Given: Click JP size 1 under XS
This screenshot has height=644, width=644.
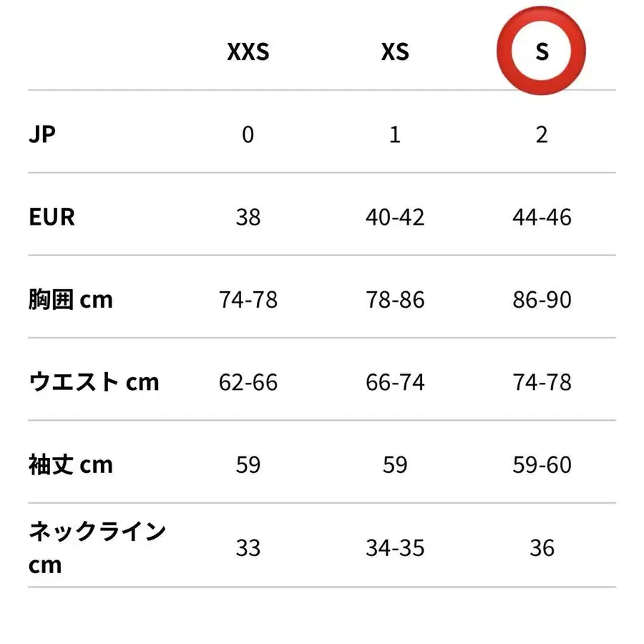Looking at the screenshot, I should (x=394, y=134).
